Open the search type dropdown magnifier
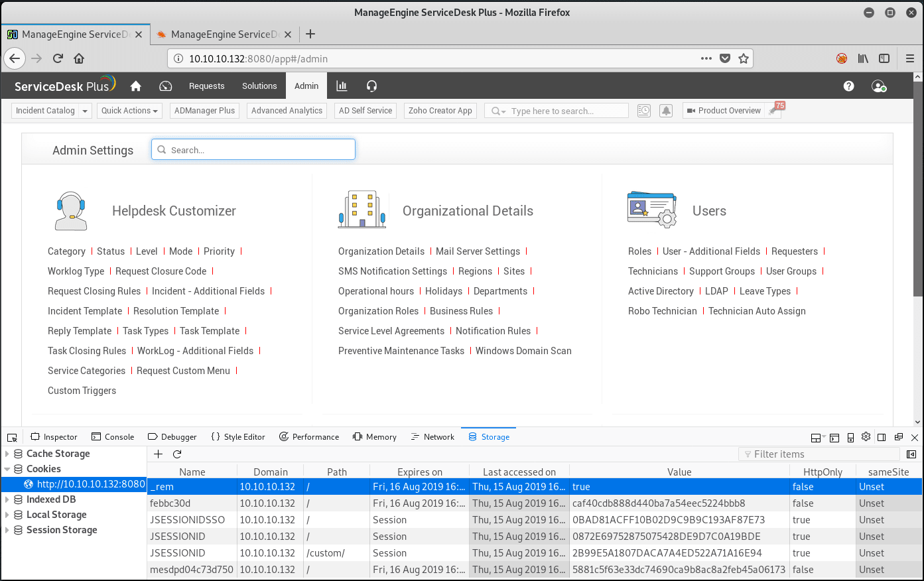Screen dimensions: 924x581 [498, 111]
